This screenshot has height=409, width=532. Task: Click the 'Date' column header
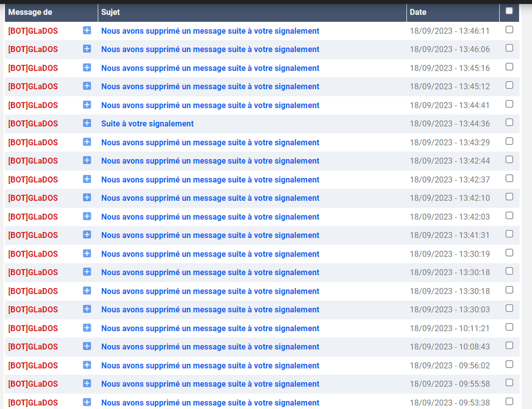tap(418, 12)
